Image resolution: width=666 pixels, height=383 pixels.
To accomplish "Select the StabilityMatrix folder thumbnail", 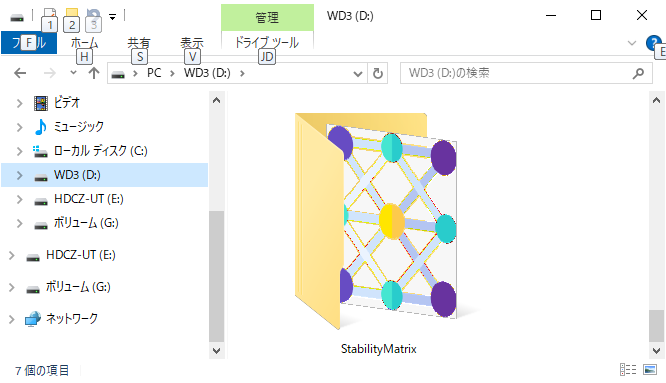I will click(x=376, y=221).
